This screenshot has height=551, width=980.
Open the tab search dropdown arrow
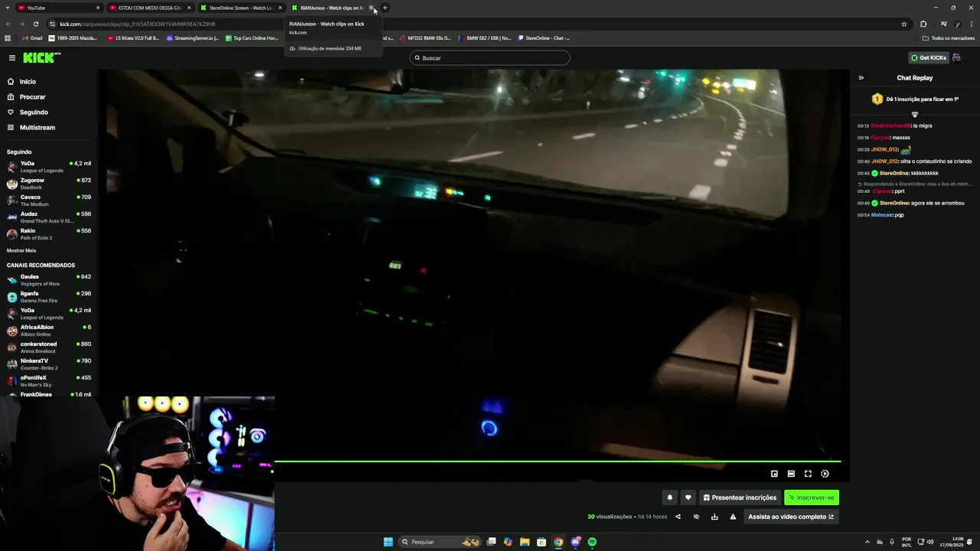coord(8,8)
